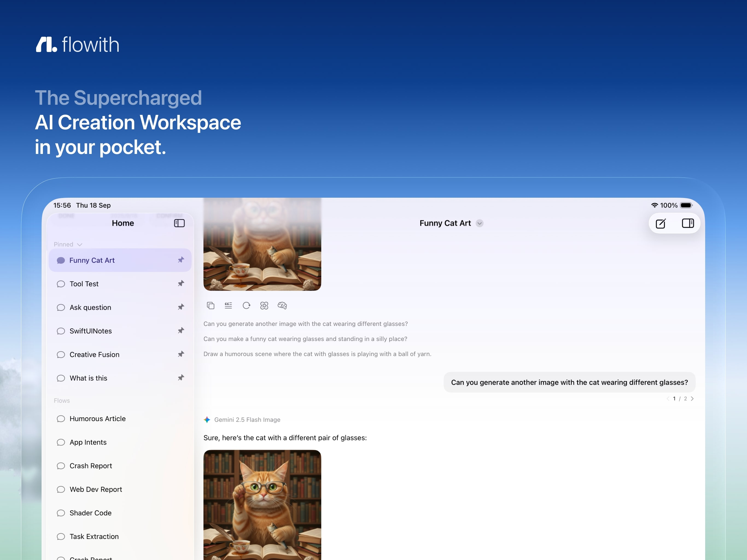Click the Home title in the sidebar

[123, 223]
